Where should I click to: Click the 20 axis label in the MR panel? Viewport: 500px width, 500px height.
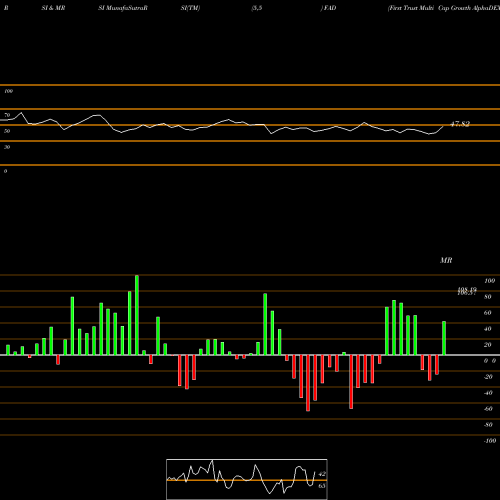point(487,345)
